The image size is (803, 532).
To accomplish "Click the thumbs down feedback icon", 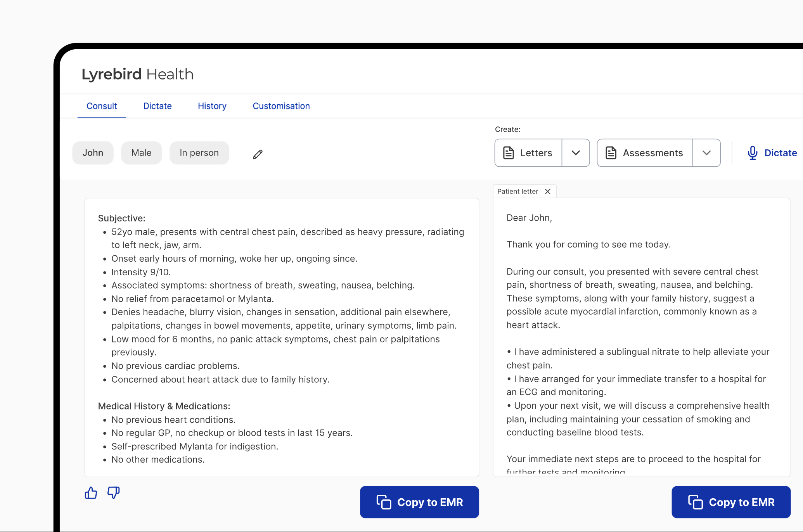I will pyautogui.click(x=114, y=492).
